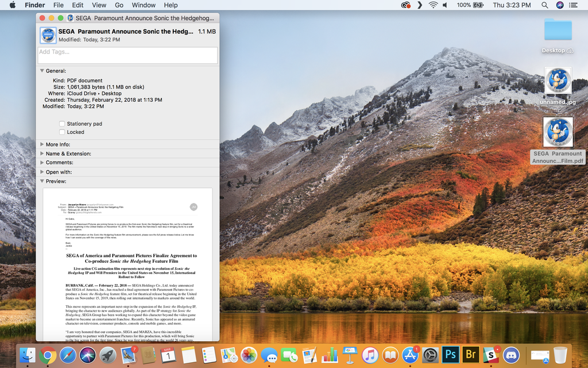Launch System Preferences from the Dock
Viewport: 588px width, 368px height.
(x=430, y=355)
